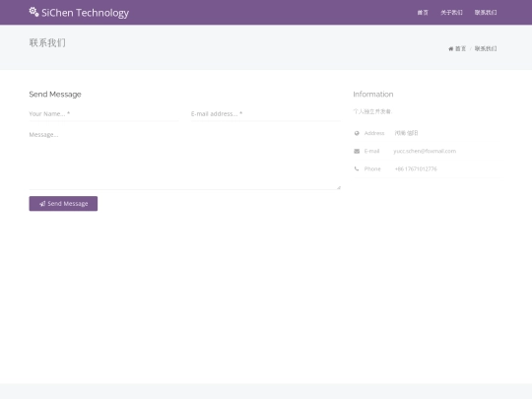Click the Send Message form heading
The height and width of the screenshot is (399, 532).
55,95
